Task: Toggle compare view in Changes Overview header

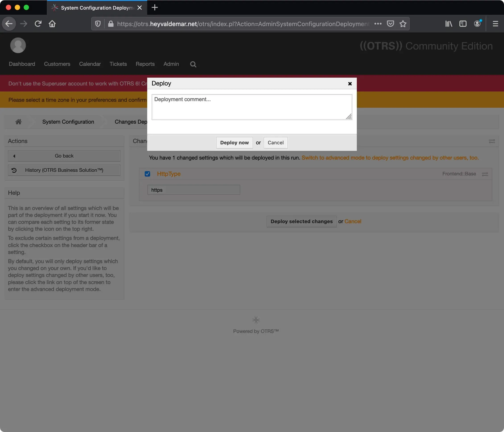Action: [x=492, y=141]
